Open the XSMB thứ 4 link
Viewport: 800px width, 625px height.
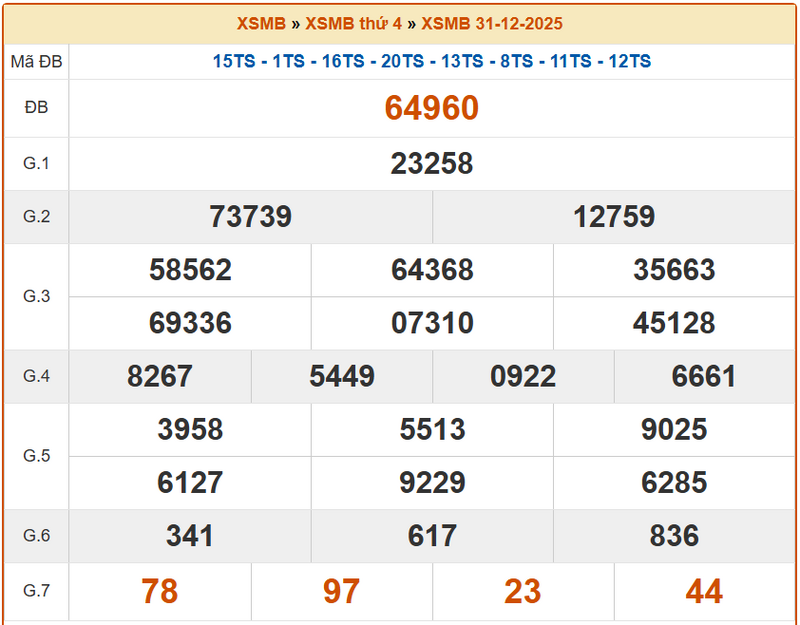pos(354,23)
